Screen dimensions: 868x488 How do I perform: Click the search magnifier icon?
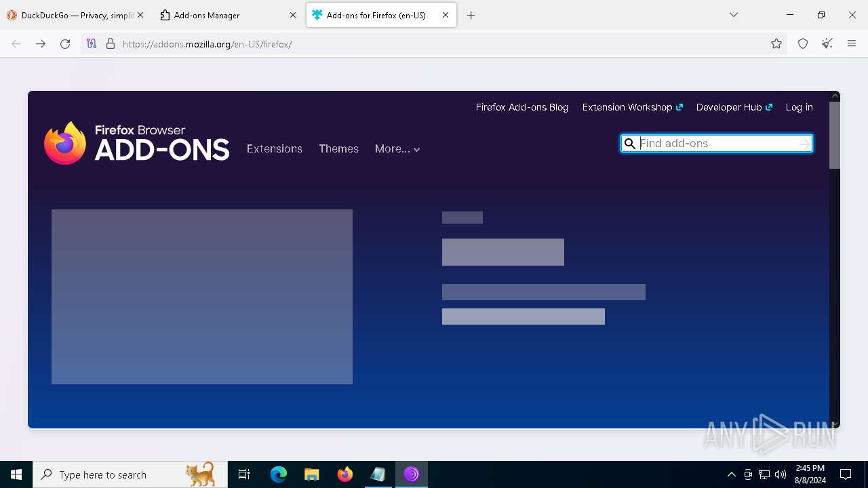(630, 144)
